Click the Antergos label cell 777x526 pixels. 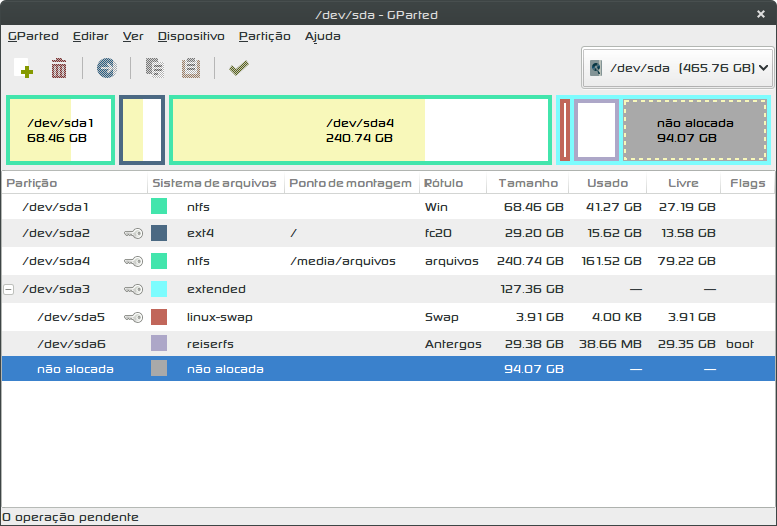point(453,344)
